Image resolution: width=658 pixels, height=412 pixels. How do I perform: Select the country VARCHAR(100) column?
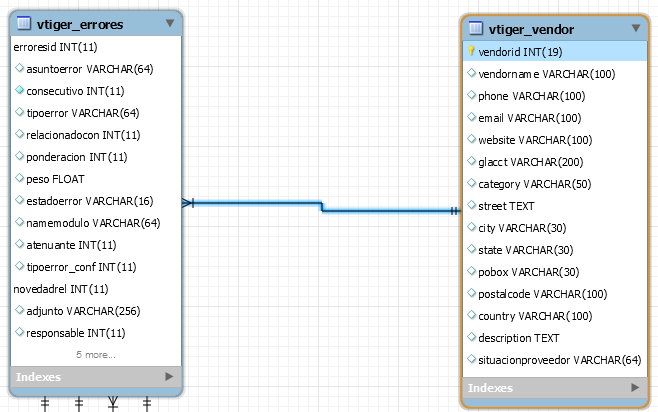pos(555,316)
